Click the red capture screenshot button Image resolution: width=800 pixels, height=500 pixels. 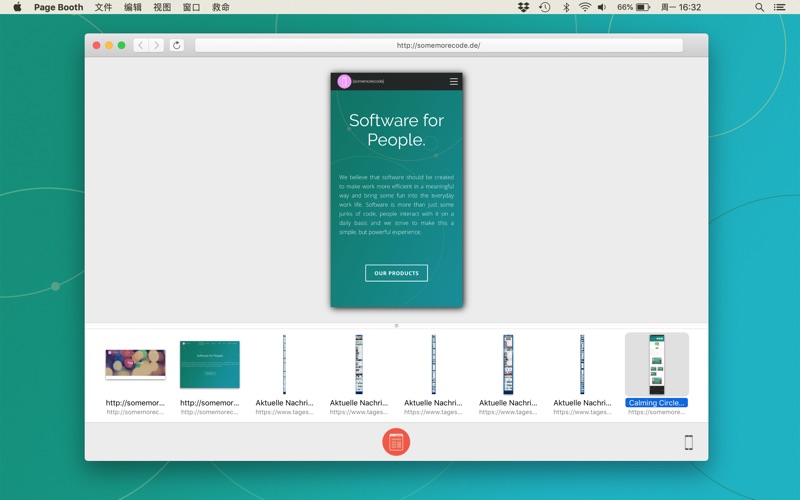[x=396, y=442]
